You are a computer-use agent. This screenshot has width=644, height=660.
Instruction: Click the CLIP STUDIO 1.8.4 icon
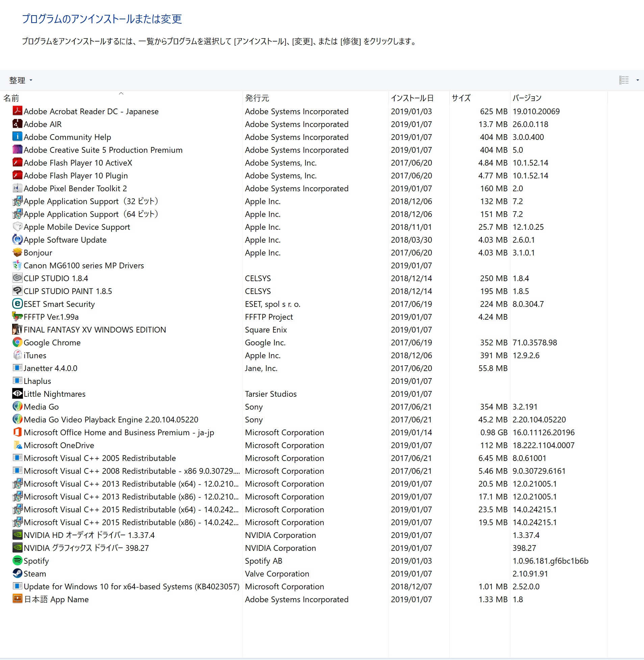click(x=17, y=278)
